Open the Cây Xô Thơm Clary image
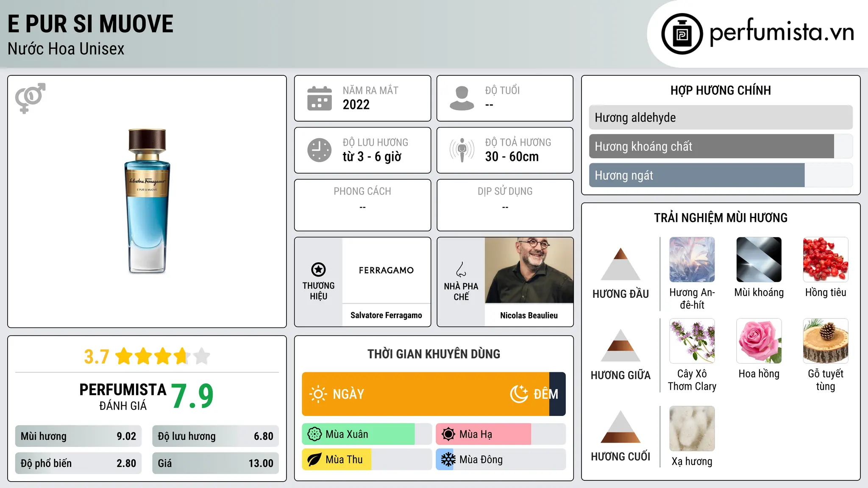 (692, 341)
